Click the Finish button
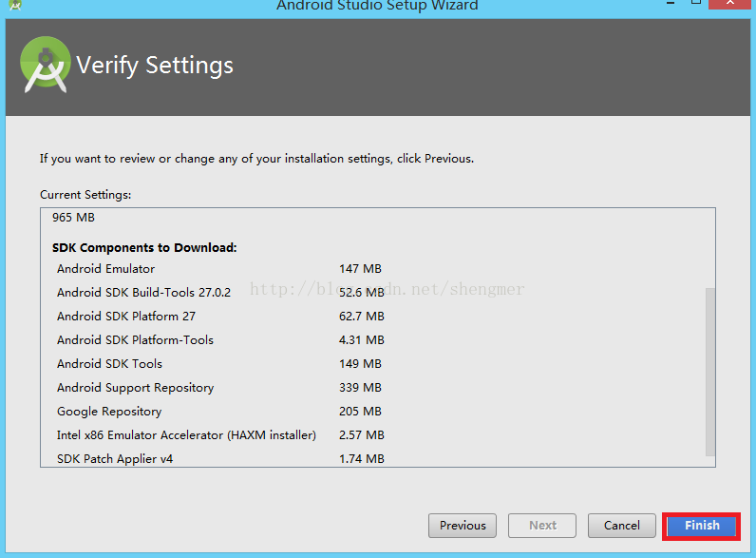 click(x=702, y=526)
